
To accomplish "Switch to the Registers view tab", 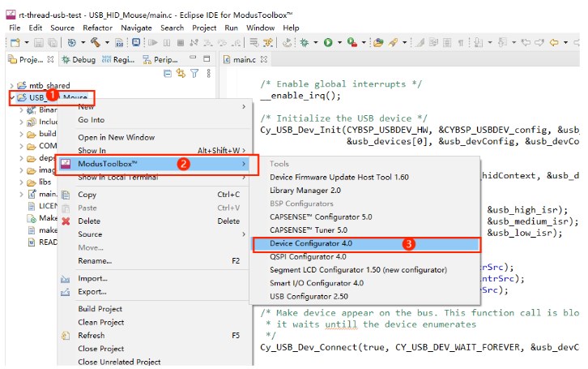I will click(x=118, y=59).
